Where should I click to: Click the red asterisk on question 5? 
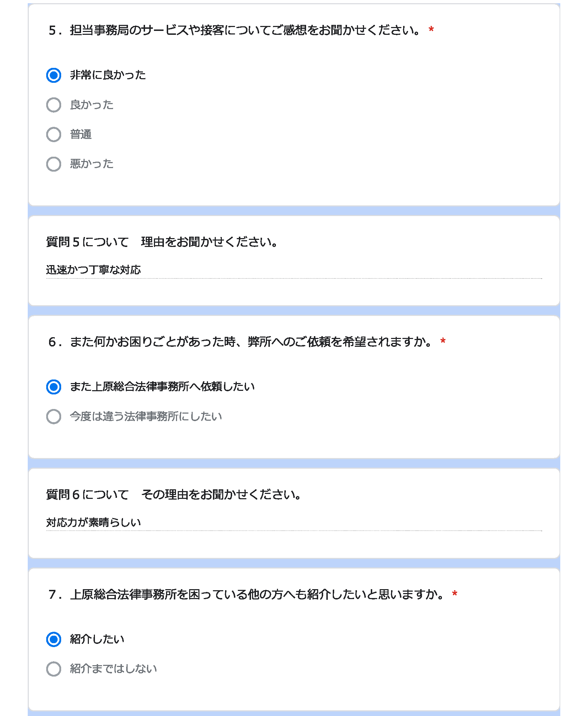431,30
